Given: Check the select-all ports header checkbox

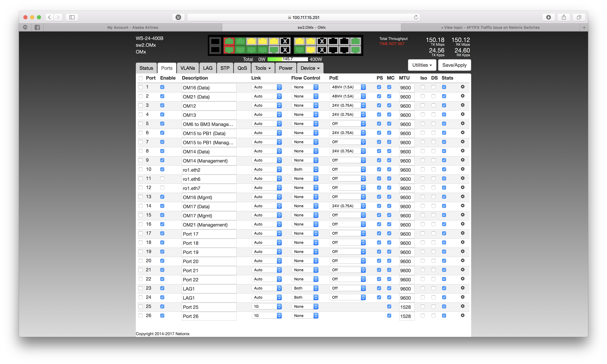Looking at the screenshot, I should pyautogui.click(x=140, y=78).
